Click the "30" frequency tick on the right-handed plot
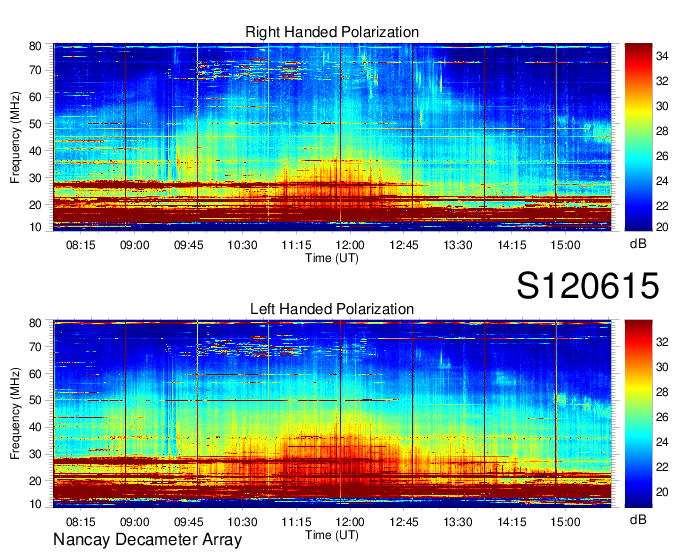 click(x=35, y=178)
